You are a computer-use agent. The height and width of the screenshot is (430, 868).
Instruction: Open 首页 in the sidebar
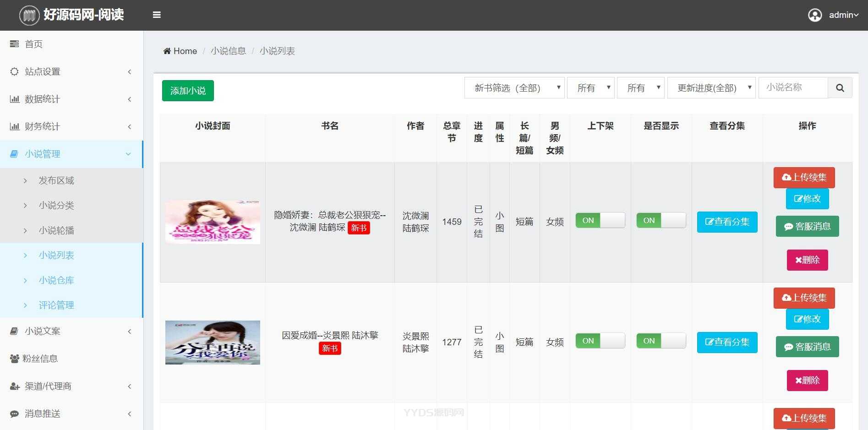tap(33, 44)
